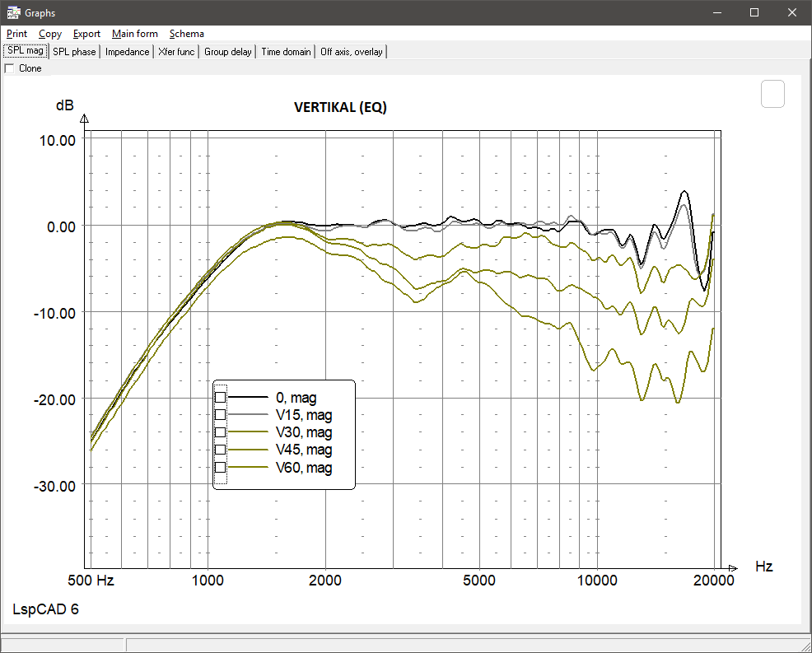812x653 pixels.
Task: Open the Off axis, overlay tab
Action: 351,51
